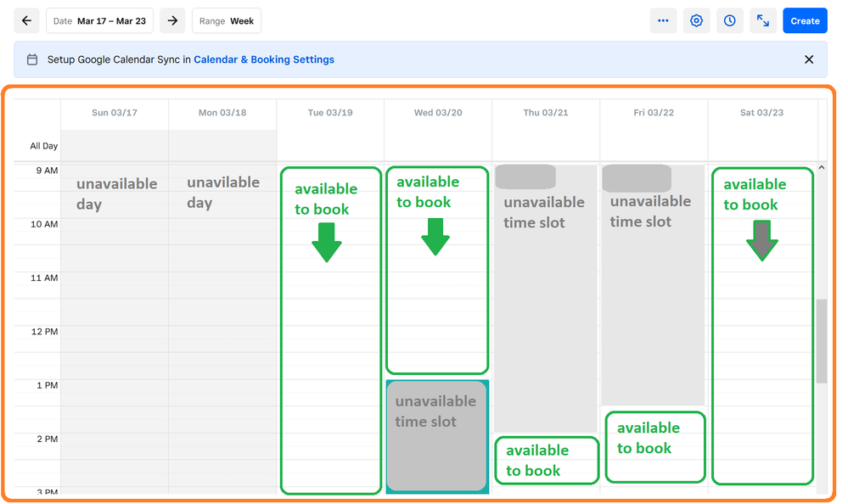Follow the Calendar & Booking Settings link
The width and height of the screenshot is (848, 504).
click(x=264, y=59)
